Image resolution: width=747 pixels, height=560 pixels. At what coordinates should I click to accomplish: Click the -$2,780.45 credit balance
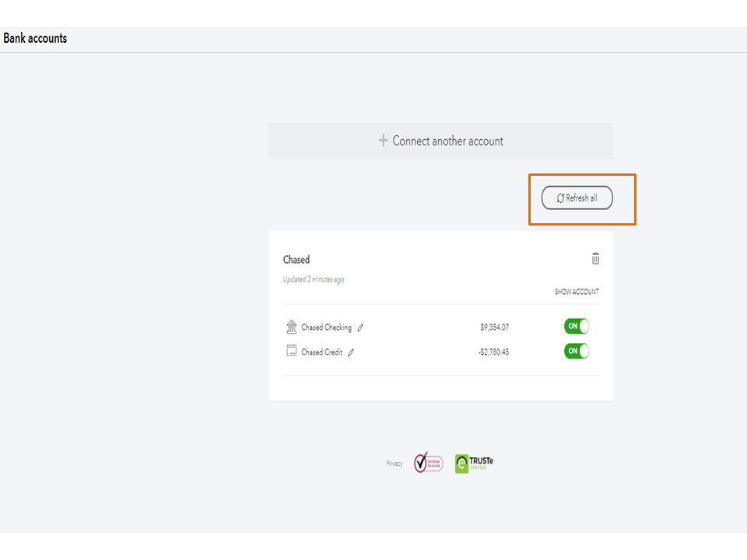[x=493, y=352]
